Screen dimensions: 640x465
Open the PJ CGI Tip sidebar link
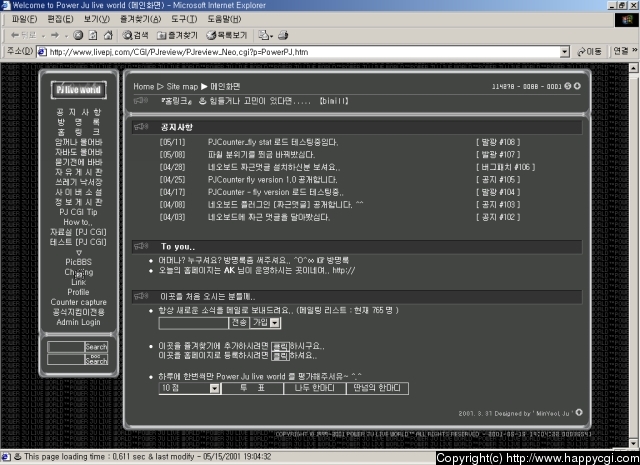[78, 212]
